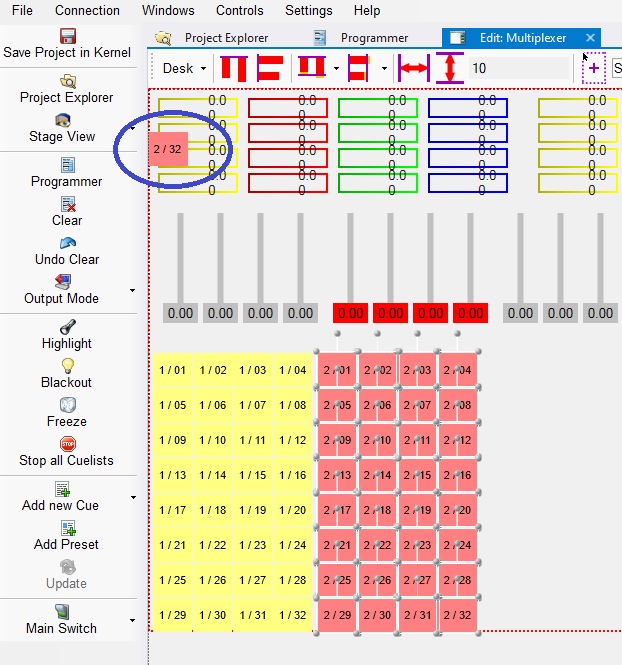Click the Clear button in sidebar
This screenshot has width=622, height=665.
pyautogui.click(x=66, y=211)
